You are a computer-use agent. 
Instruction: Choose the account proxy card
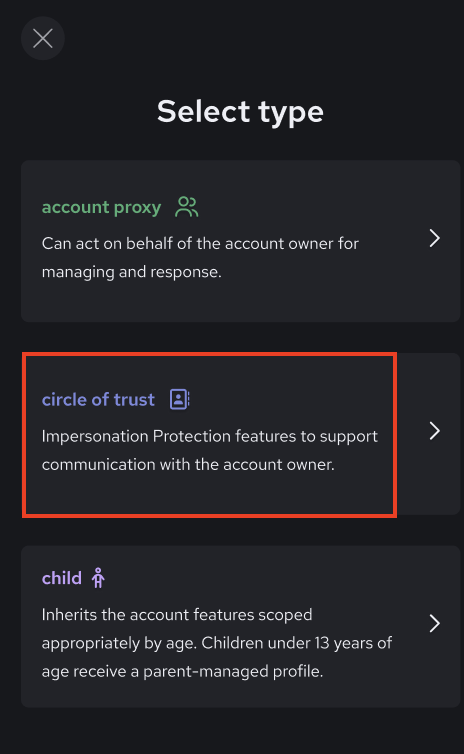[240, 241]
